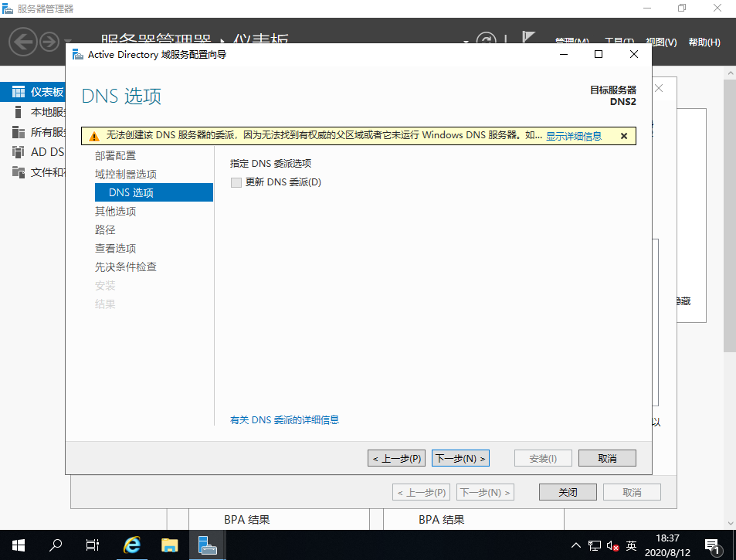Screen dimensions: 736x560
Task: Open the clock showing 18:37
Action: (667, 545)
